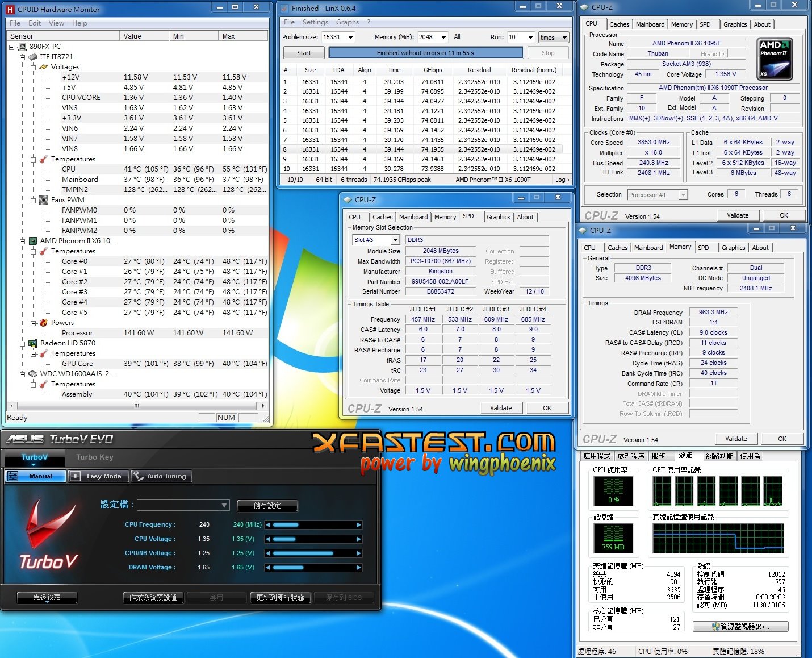
Task: Collapse the Fans PWM tree node
Action: [x=34, y=200]
